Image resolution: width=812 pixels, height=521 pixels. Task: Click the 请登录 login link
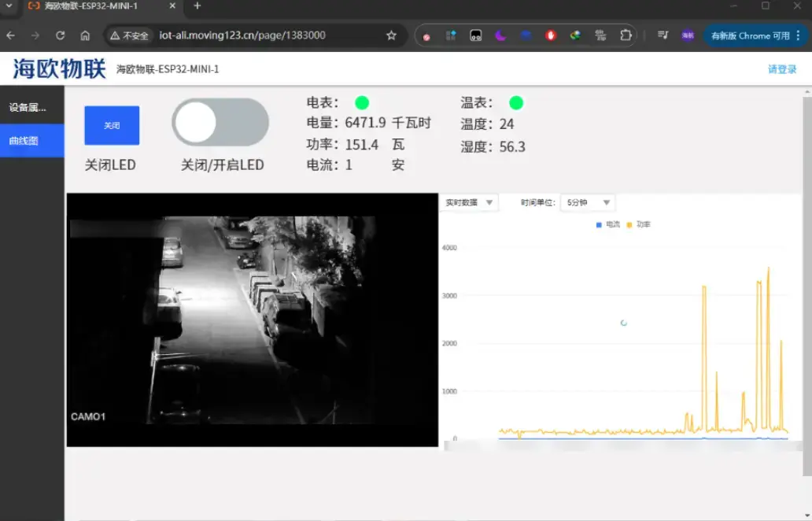[x=781, y=69]
